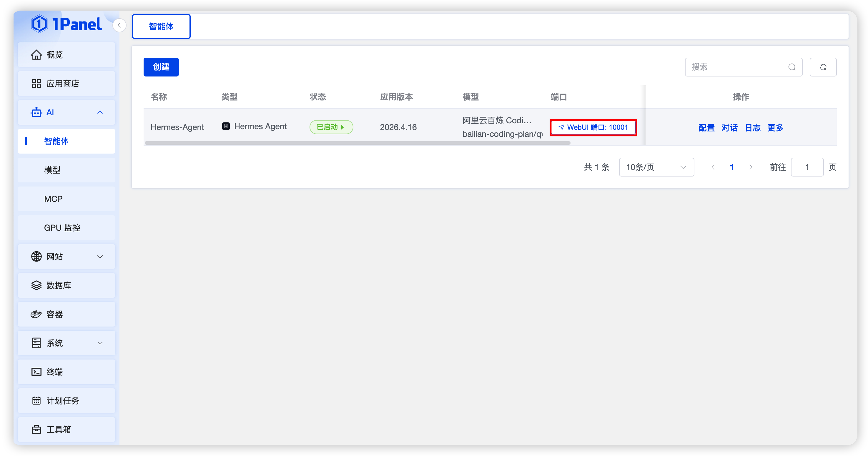868x456 pixels.
Task: Click the layers icon beside 数据库
Action: click(x=36, y=285)
